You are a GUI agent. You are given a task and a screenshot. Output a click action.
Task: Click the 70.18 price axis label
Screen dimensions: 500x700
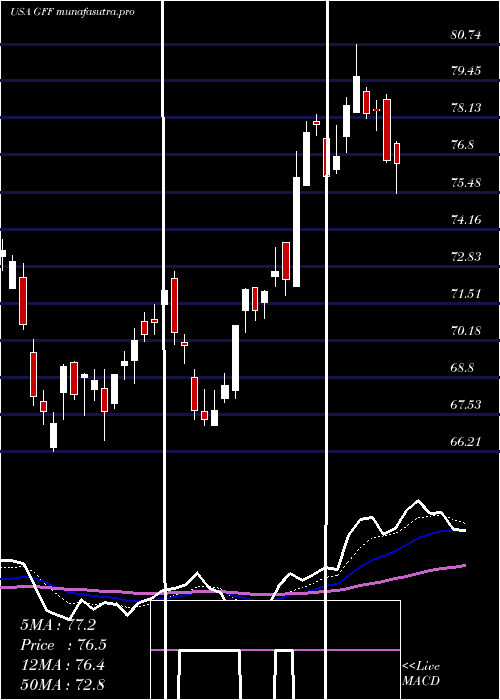tap(466, 331)
